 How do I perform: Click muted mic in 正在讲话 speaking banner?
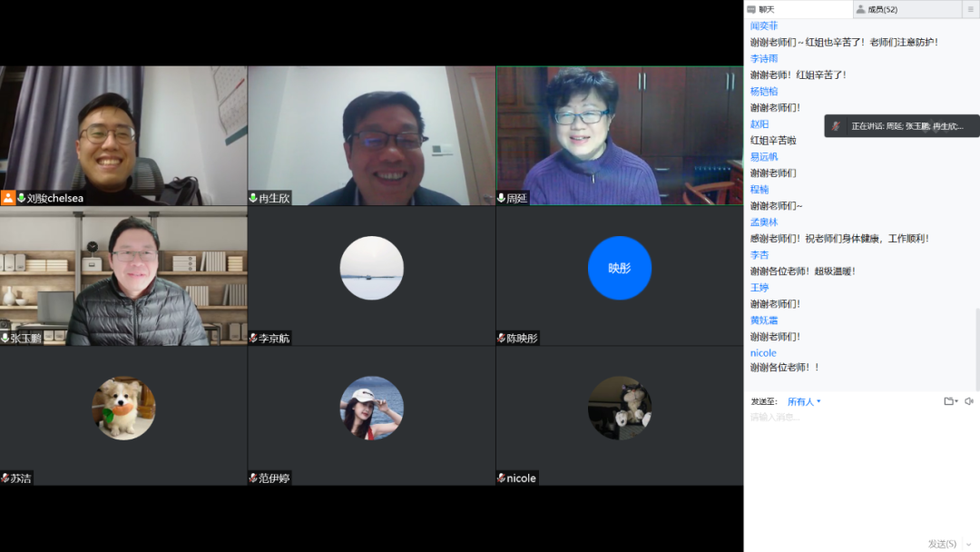[x=837, y=126]
